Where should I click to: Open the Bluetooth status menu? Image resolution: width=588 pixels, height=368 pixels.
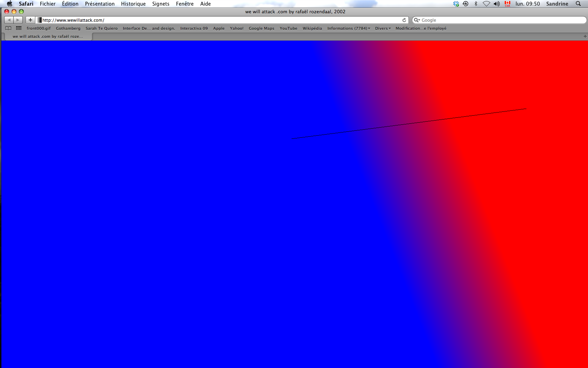click(x=476, y=4)
